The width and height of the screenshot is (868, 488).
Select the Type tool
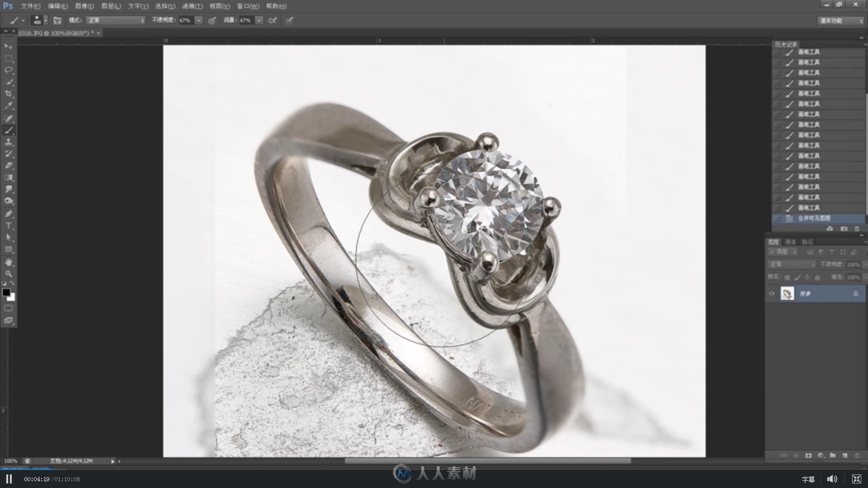coord(9,225)
